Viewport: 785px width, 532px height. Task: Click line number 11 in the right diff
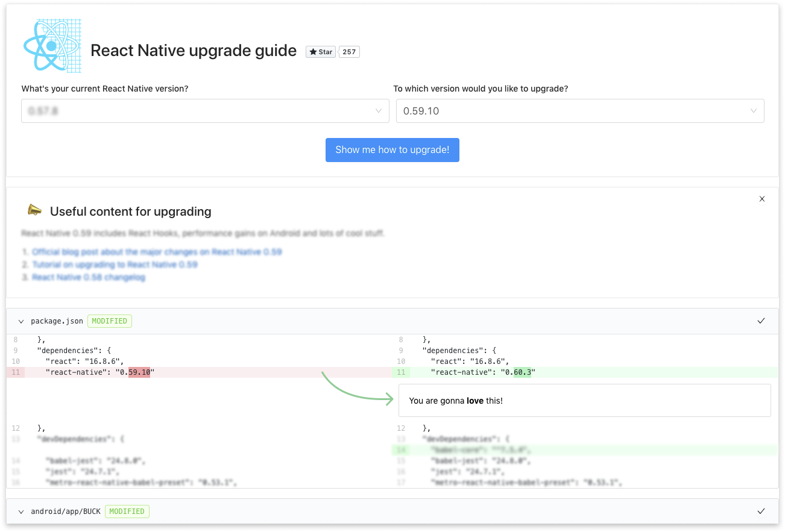click(x=401, y=372)
